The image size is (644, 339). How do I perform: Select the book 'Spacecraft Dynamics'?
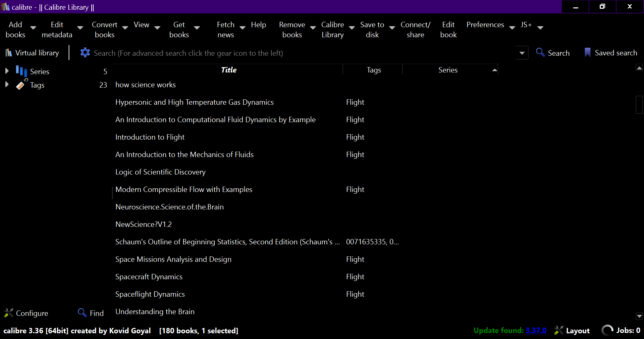point(149,277)
